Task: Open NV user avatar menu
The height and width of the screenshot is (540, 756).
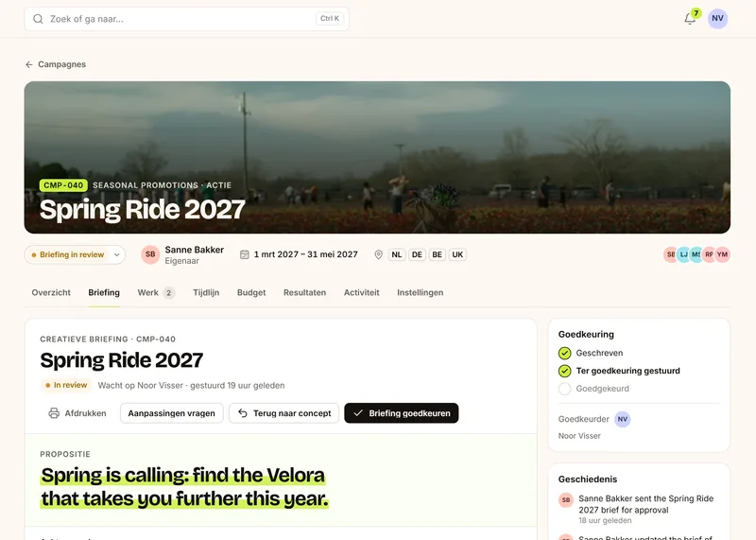Action: point(717,18)
